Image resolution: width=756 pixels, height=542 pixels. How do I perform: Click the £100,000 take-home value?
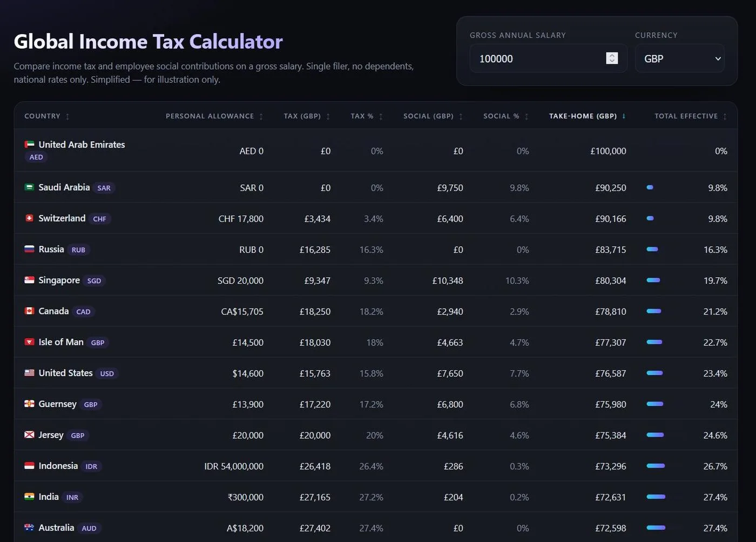pos(608,151)
